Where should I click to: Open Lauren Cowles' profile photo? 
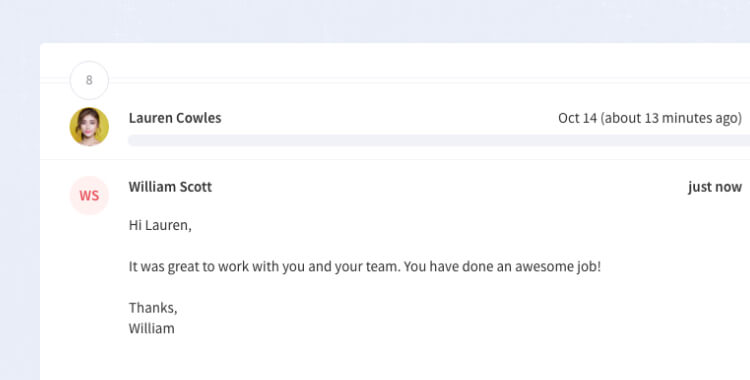click(89, 126)
